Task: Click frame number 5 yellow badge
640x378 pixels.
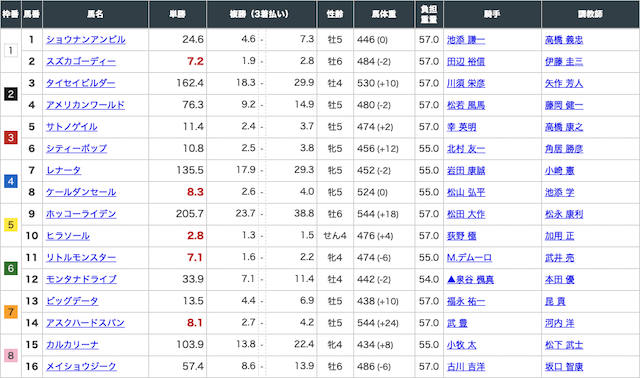Action: 11,225
